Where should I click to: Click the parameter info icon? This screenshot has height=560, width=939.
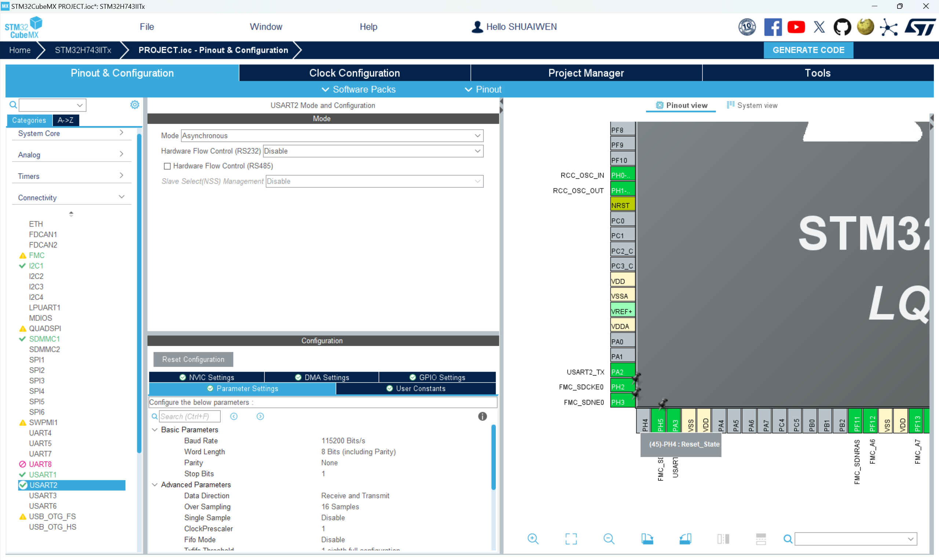(482, 416)
